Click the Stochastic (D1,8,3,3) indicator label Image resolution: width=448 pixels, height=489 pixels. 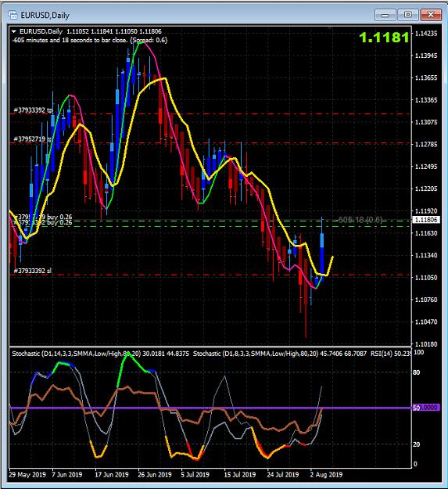[280, 354]
